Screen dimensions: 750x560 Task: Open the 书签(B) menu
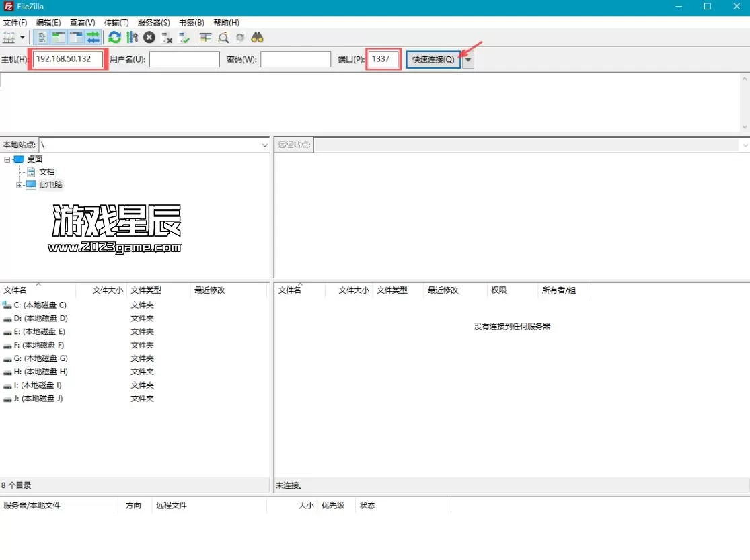point(191,23)
